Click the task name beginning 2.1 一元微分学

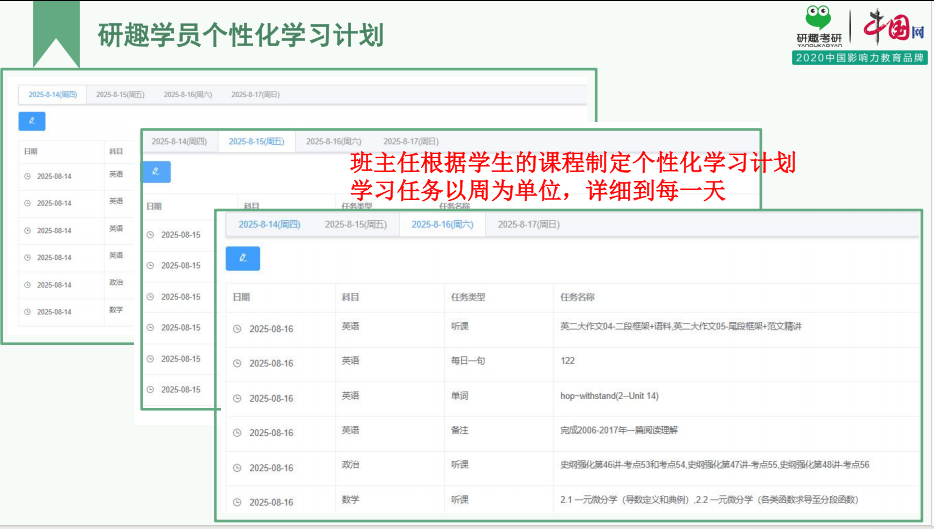pyautogui.click(x=709, y=500)
